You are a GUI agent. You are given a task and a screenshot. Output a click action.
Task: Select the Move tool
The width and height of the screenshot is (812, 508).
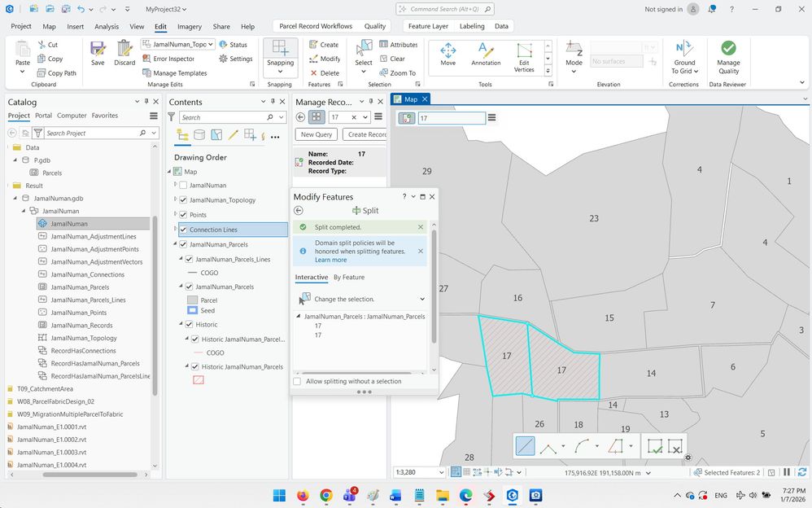pos(447,54)
